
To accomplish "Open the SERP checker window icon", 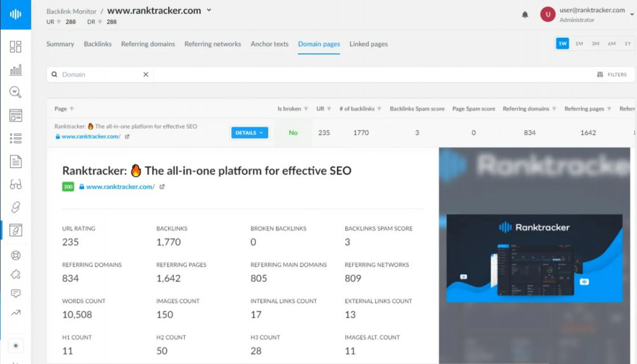I will click(x=15, y=116).
